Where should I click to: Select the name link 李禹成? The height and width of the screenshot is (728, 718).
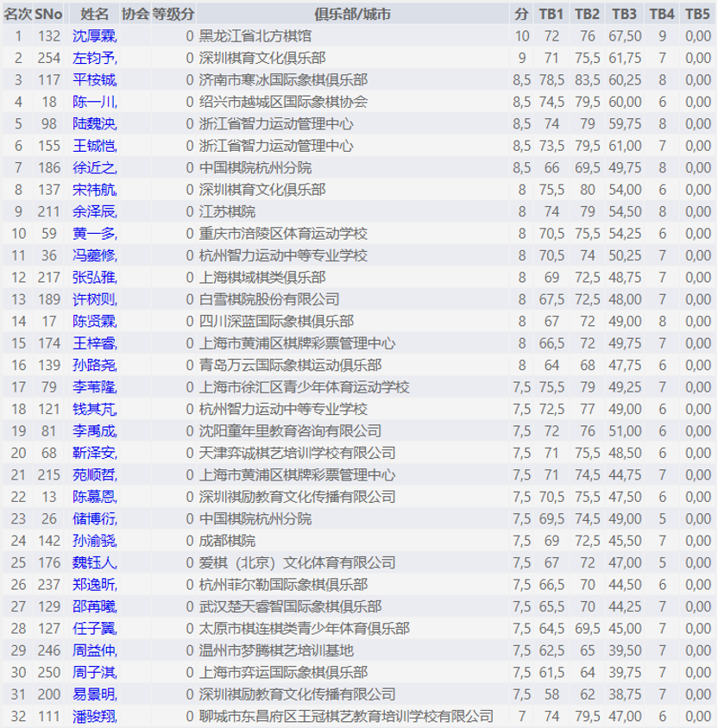point(94,430)
